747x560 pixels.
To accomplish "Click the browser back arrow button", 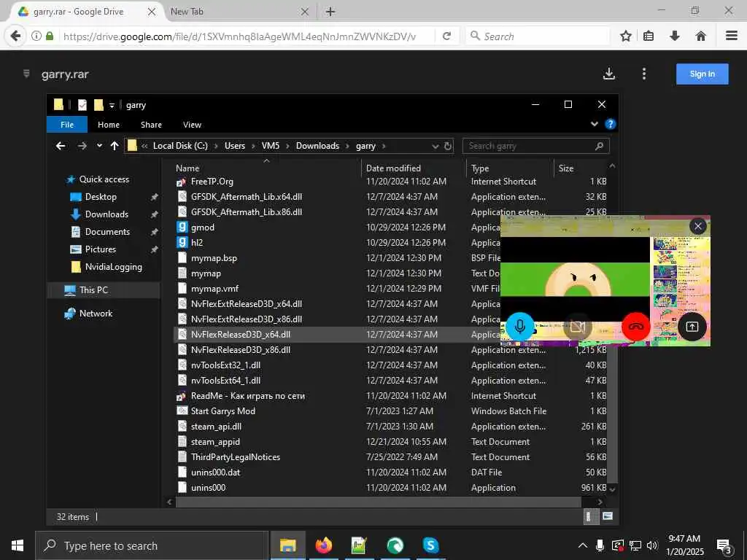I will (x=15, y=36).
